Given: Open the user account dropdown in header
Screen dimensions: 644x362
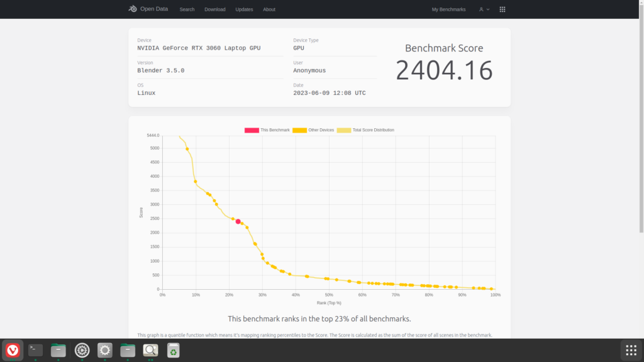Looking at the screenshot, I should click(x=484, y=9).
